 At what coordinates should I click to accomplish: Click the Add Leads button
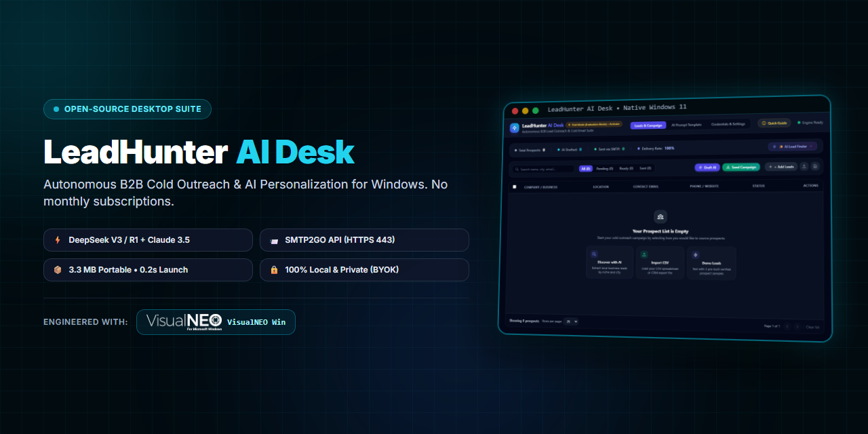[781, 167]
